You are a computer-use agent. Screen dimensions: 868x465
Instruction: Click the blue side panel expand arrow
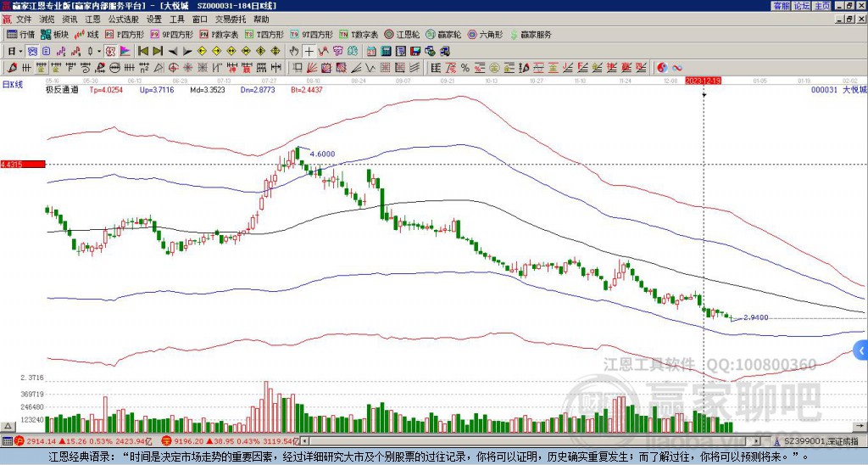861,350
